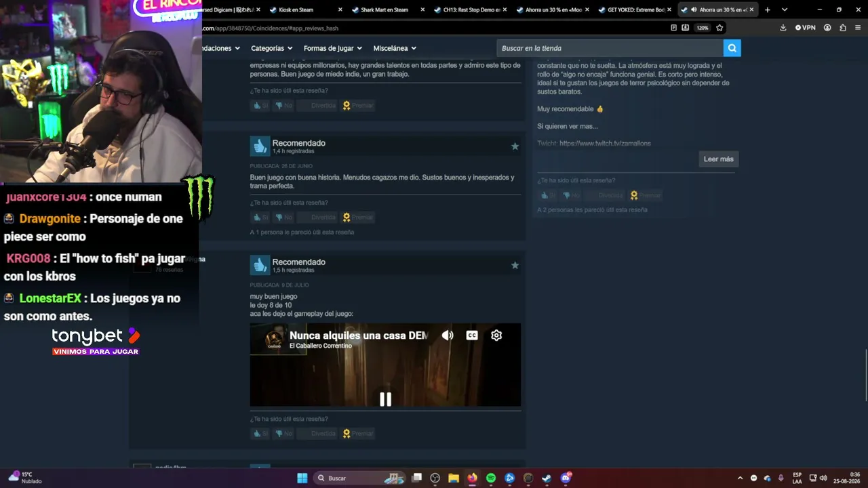Open the Miscelánea dropdown menu
This screenshot has width=868, height=488.
click(x=395, y=48)
